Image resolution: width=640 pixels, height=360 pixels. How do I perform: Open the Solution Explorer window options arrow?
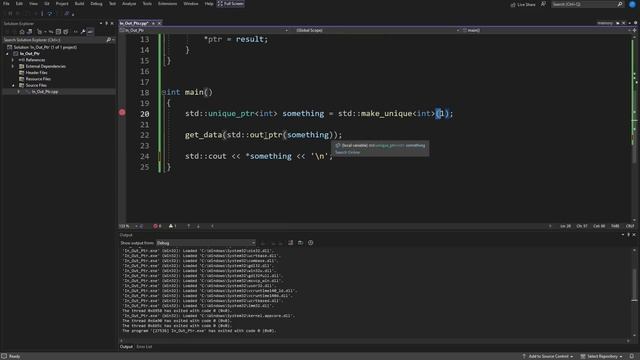[101, 24]
